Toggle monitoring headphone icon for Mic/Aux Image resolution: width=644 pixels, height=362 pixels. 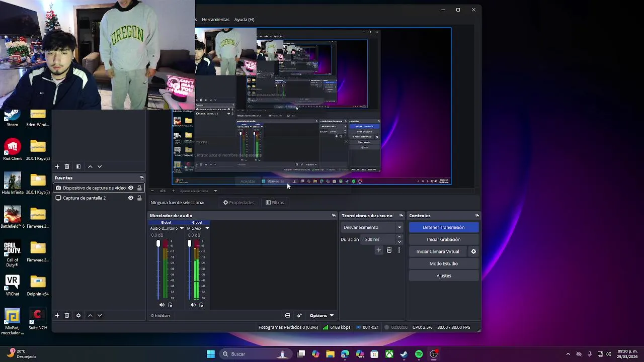(201, 305)
